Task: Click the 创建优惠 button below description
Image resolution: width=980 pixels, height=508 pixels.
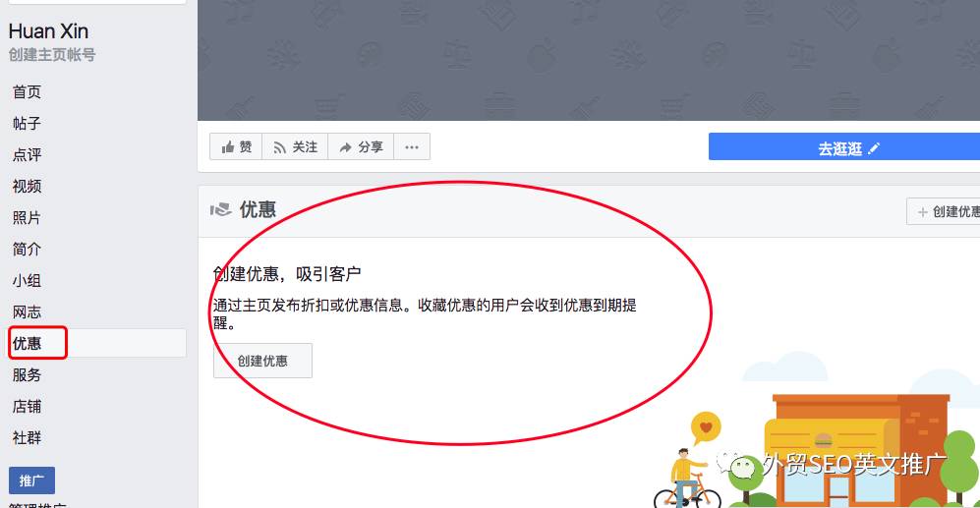Action: pyautogui.click(x=262, y=361)
